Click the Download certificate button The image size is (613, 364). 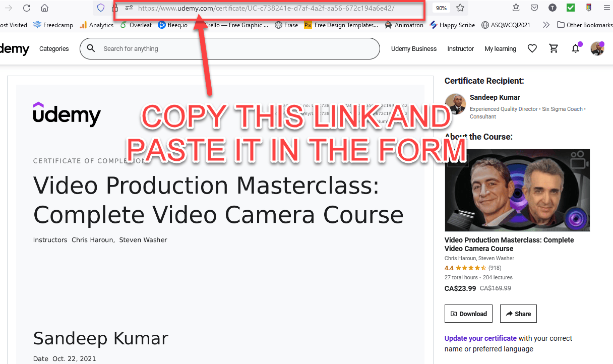click(x=468, y=313)
